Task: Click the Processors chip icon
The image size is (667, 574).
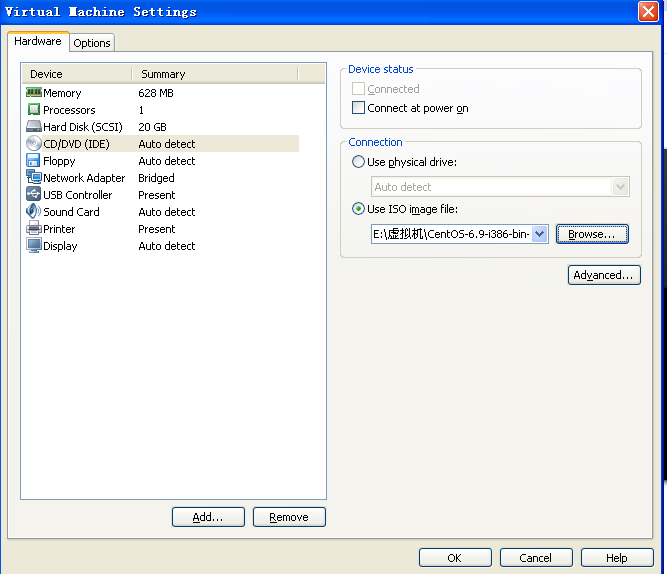Action: (34, 109)
